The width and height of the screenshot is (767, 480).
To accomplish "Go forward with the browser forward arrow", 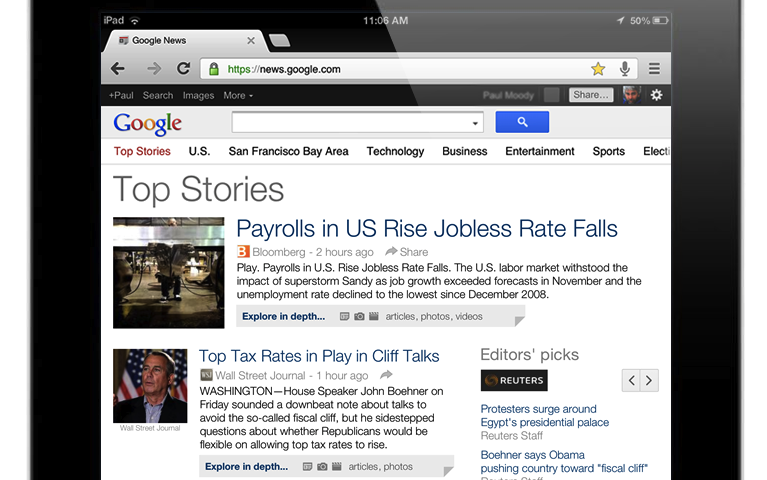I will 154,69.
